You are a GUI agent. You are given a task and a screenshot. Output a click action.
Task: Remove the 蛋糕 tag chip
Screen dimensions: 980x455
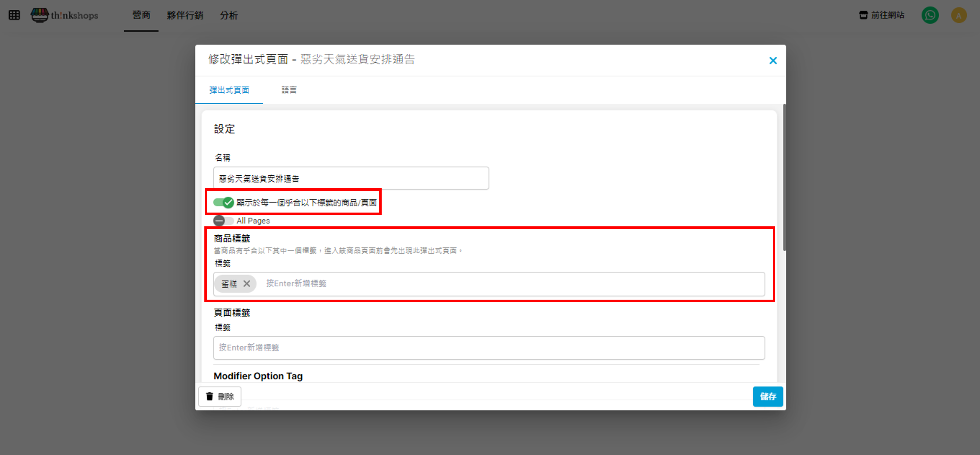[x=247, y=284]
